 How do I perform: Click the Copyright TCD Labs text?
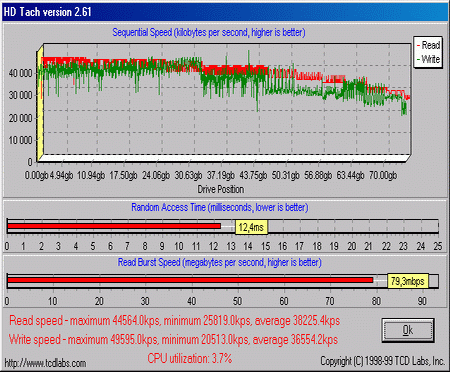[382, 361]
